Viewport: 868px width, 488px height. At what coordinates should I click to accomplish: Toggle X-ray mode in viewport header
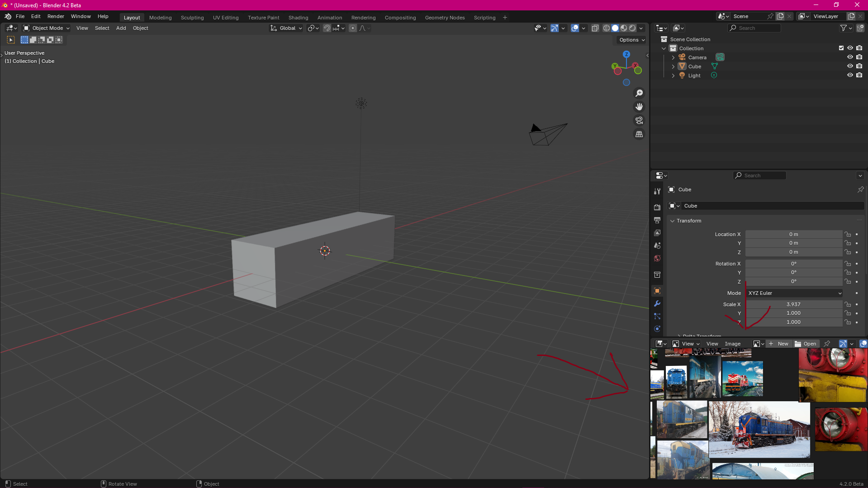(595, 28)
